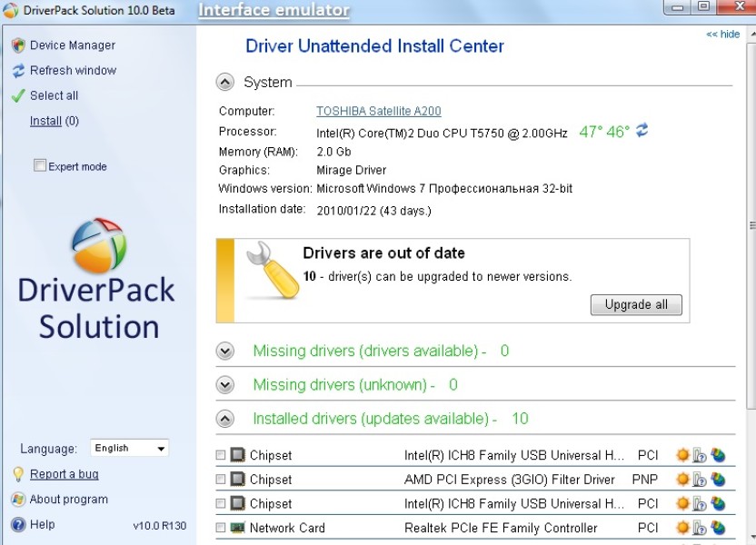Click the vertical scrollbar up arrow
The height and width of the screenshot is (545, 756).
[752, 34]
